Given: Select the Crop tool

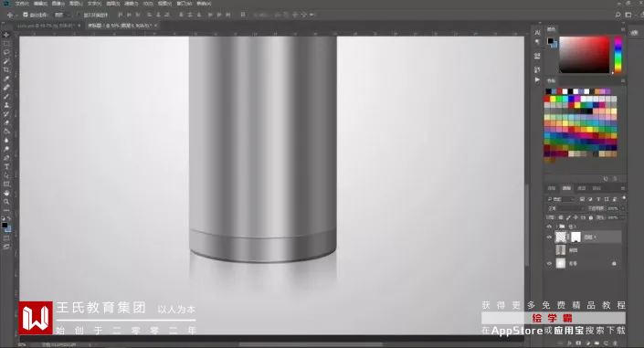Looking at the screenshot, I should 6,69.
